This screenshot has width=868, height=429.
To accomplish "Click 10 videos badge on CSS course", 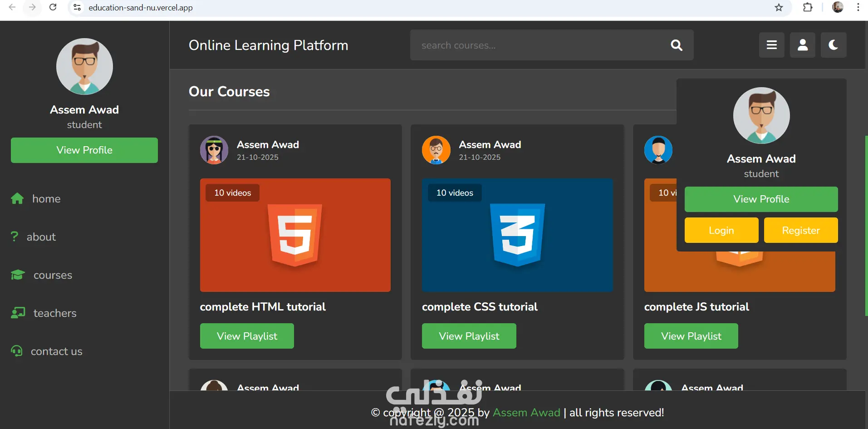I will click(x=455, y=192).
